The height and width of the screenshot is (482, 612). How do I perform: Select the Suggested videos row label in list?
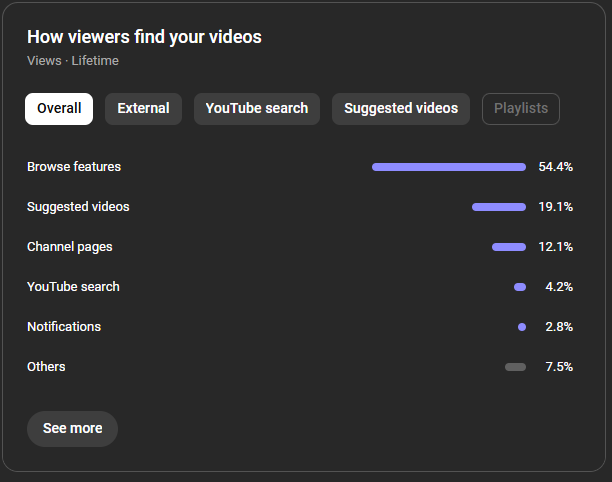(78, 207)
